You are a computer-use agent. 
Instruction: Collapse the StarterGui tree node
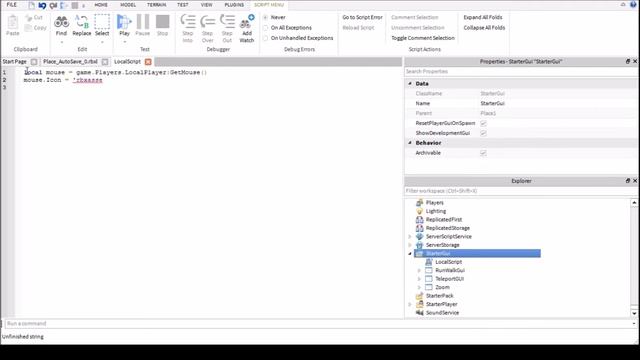pos(410,253)
